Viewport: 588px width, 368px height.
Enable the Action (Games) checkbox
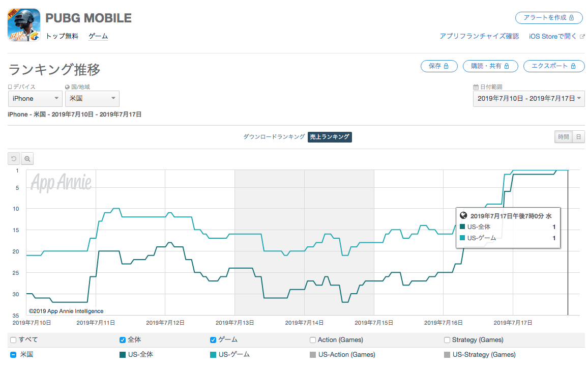313,340
